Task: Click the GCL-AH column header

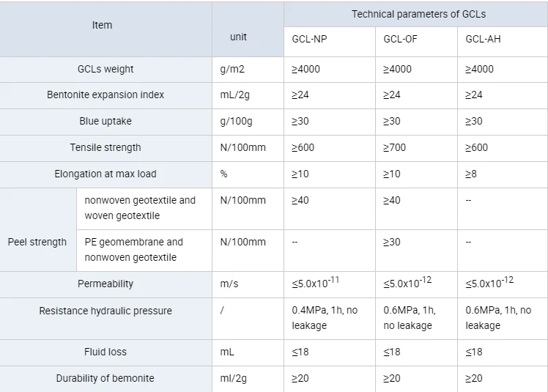Action: [x=484, y=40]
